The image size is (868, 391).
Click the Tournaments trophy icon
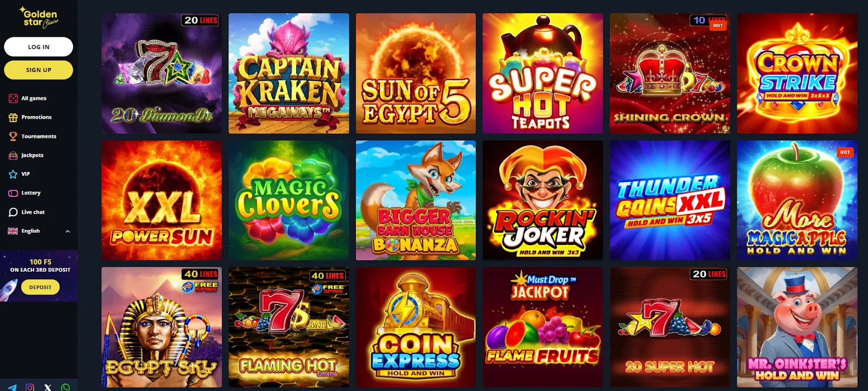click(x=13, y=136)
